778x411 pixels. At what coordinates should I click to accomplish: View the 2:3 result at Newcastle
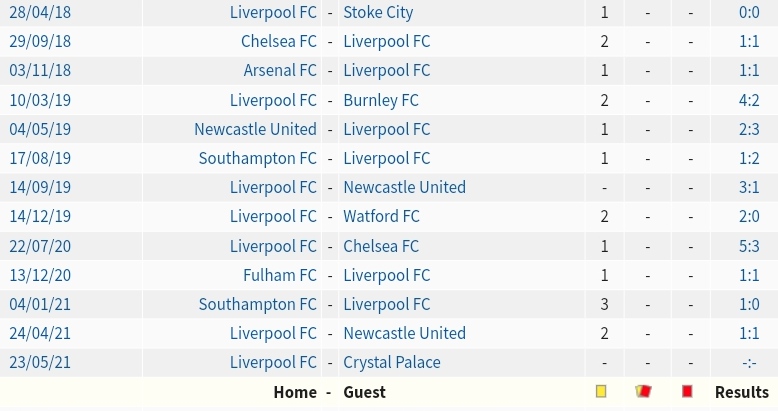749,129
